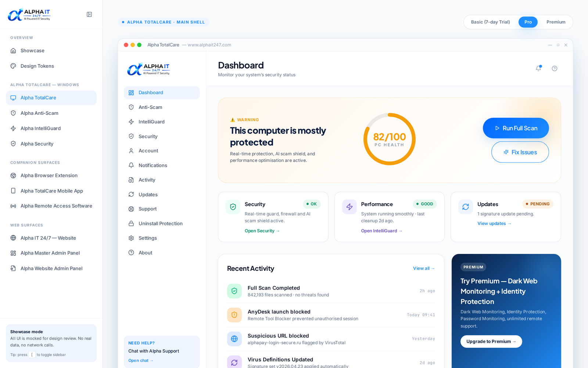The width and height of the screenshot is (588, 368).
Task: Open Alpha Browser Extension
Action: click(51, 176)
